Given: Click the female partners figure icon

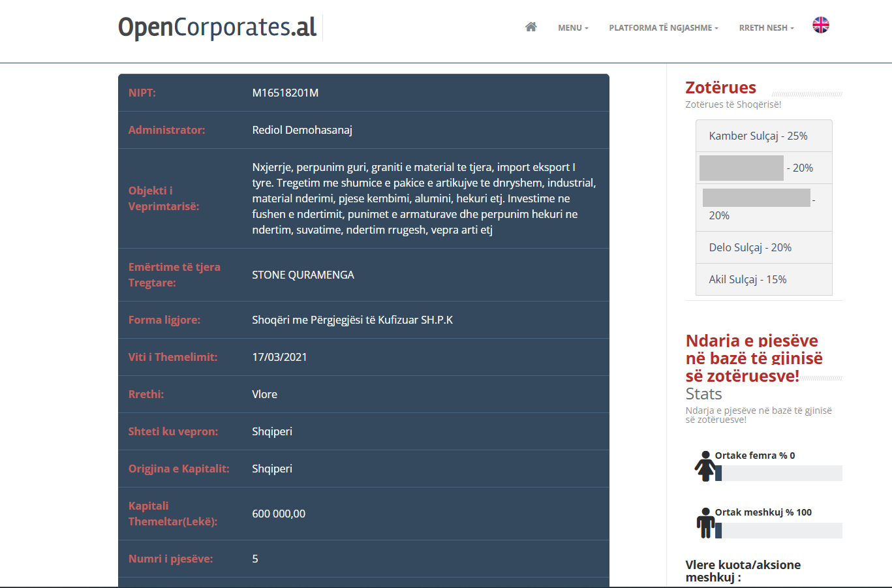Looking at the screenshot, I should 705,466.
